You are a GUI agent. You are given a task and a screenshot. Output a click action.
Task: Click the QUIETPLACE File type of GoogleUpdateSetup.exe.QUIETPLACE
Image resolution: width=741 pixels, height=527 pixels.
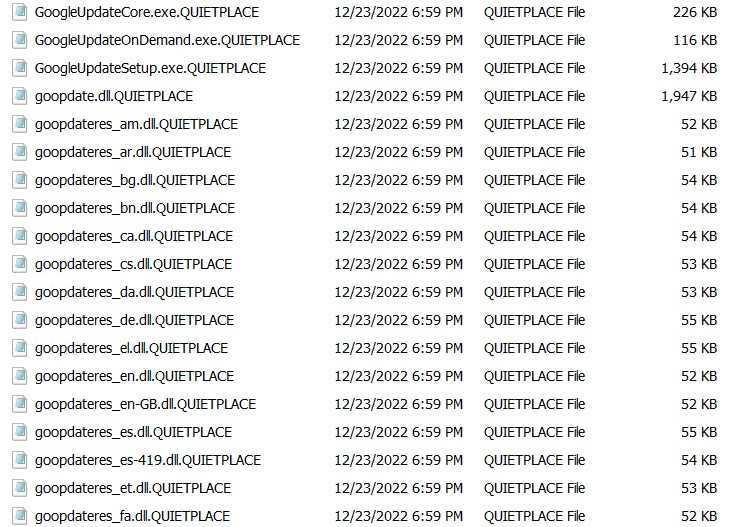pos(534,68)
